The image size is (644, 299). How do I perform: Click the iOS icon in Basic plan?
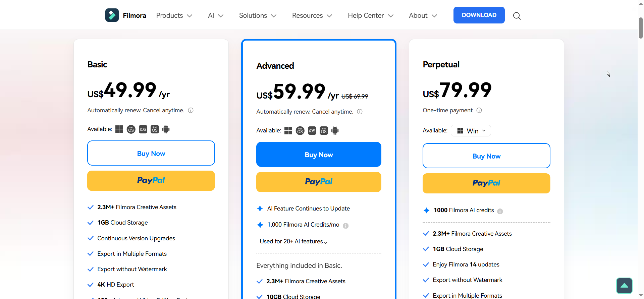[143, 129]
